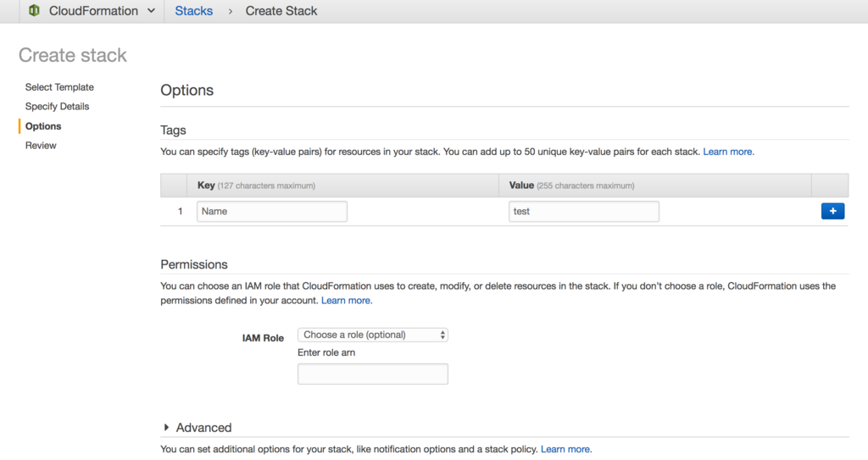868x460 pixels.
Task: Open Learn more link for Tags
Action: click(728, 152)
